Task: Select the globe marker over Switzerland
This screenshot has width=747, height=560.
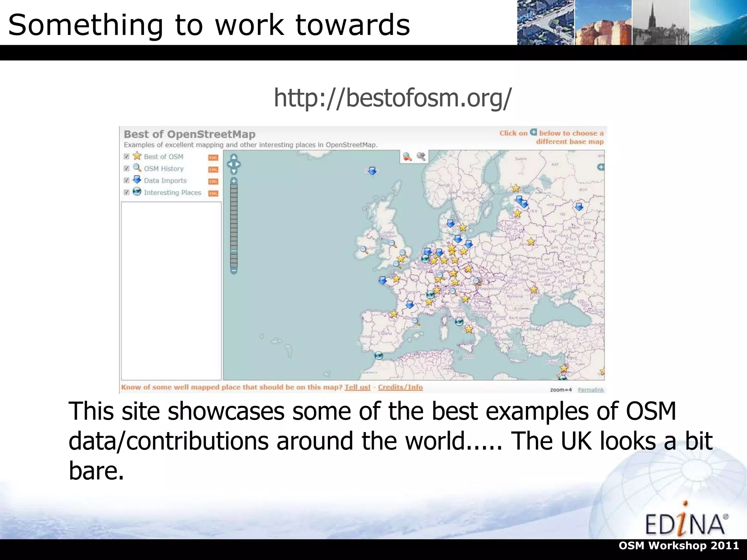Action: click(x=431, y=294)
